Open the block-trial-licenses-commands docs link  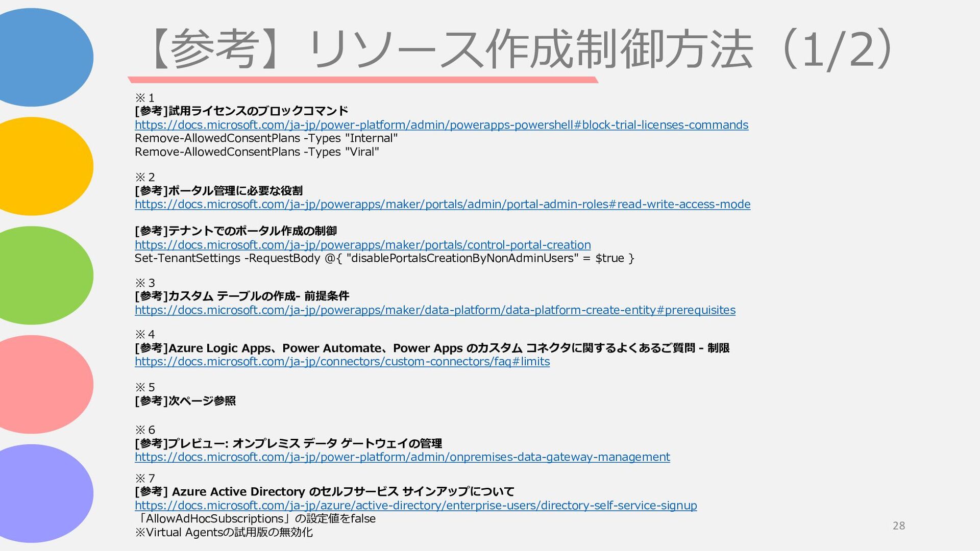pyautogui.click(x=442, y=125)
